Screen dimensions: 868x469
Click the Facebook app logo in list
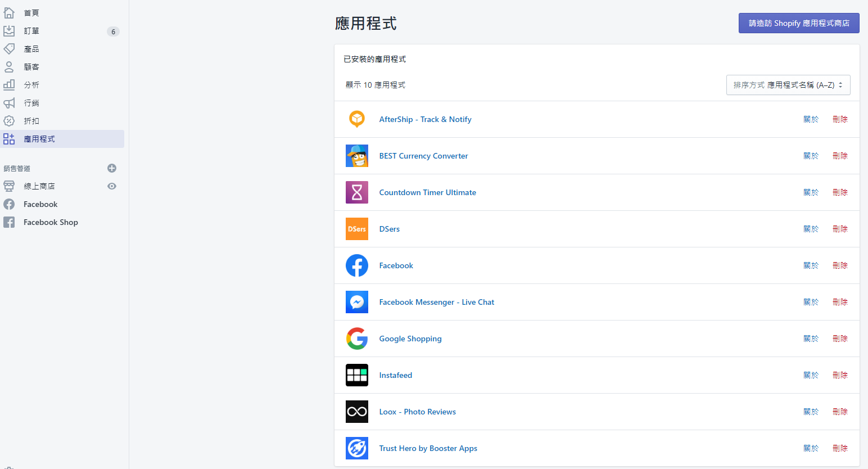coord(357,265)
